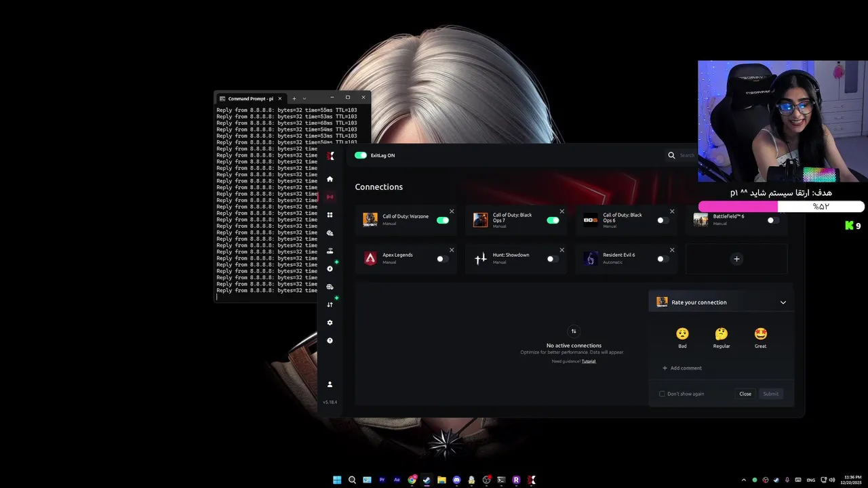The width and height of the screenshot is (868, 488).
Task: Click the globe with gear sidebar icon
Action: (x=330, y=233)
